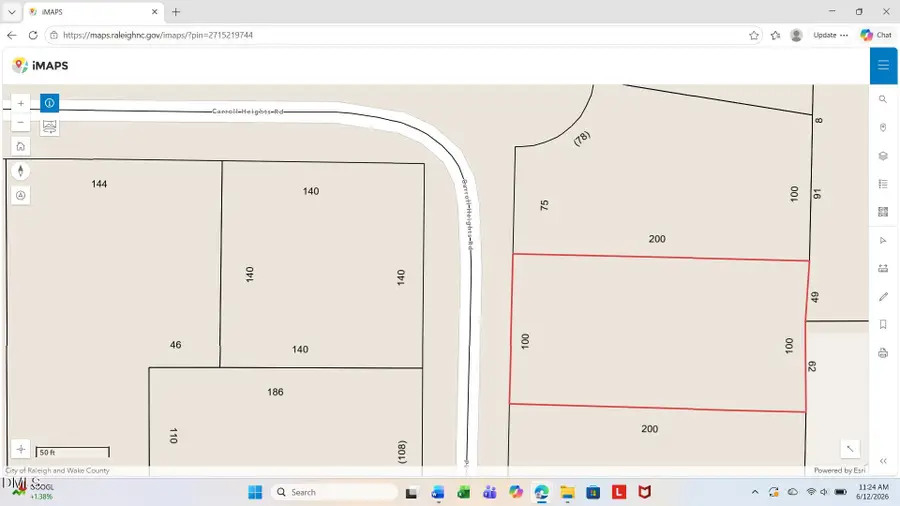Image resolution: width=900 pixels, height=506 pixels.
Task: Click the red-outlined selected parcel
Action: (x=658, y=333)
